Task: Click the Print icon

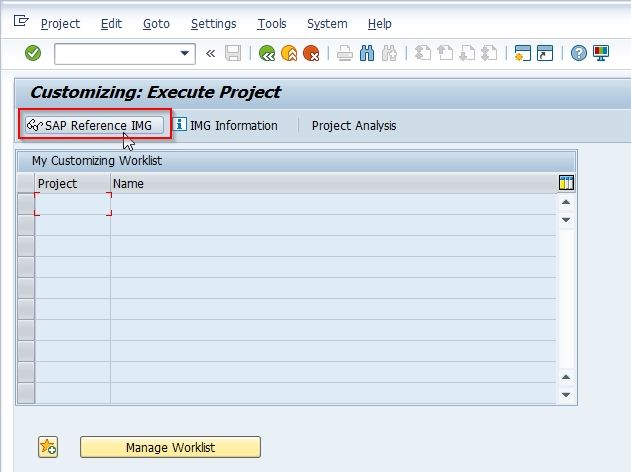Action: pos(345,53)
